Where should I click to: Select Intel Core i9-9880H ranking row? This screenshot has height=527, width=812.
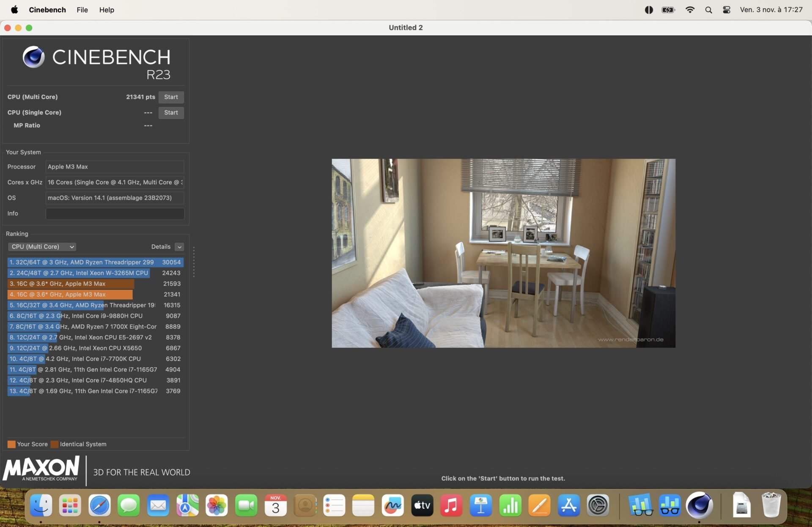point(95,316)
